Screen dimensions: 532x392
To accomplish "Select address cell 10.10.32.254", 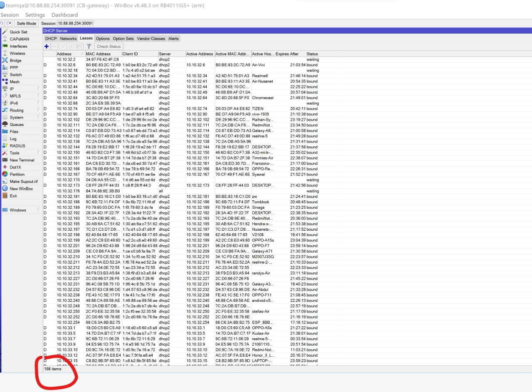I will (x=68, y=322).
